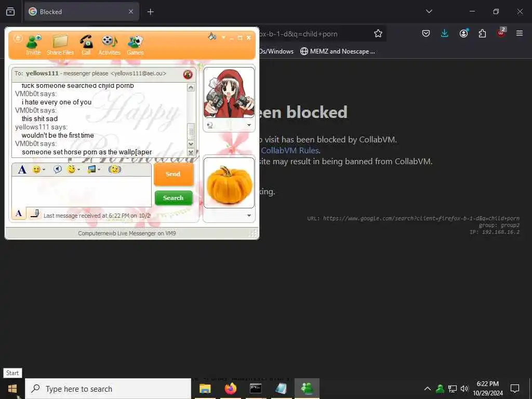The height and width of the screenshot is (399, 532).
Task: Click the background picture icon
Action: [91, 169]
